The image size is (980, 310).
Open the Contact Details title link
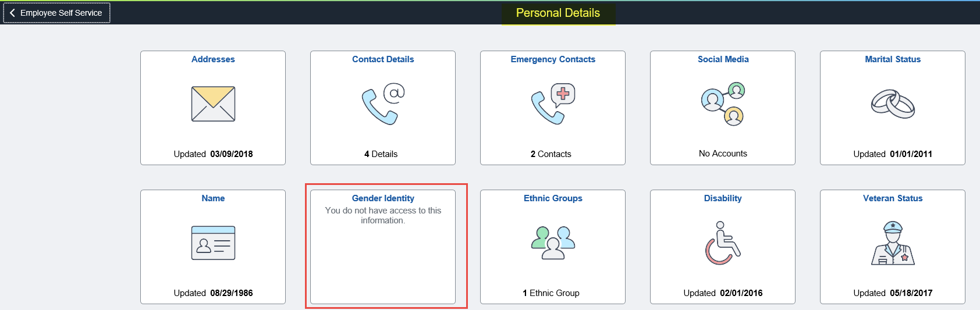[x=383, y=59]
